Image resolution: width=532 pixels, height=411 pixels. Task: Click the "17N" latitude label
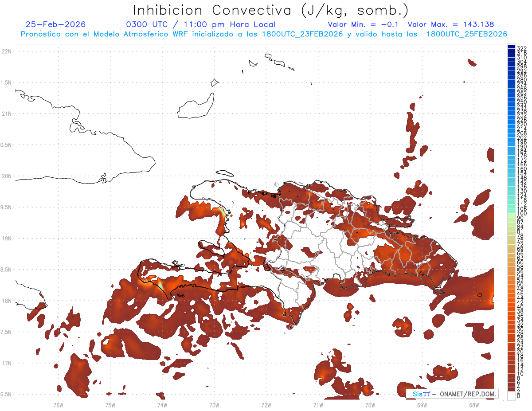[x=6, y=363]
